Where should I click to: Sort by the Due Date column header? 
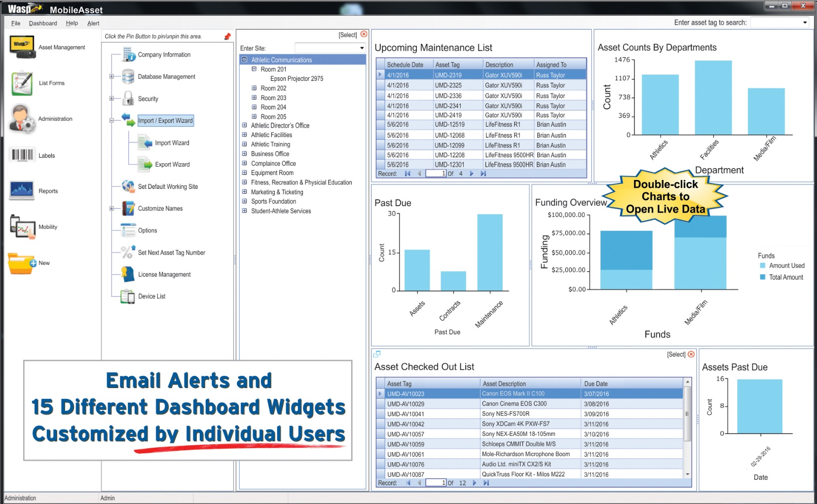(631, 384)
